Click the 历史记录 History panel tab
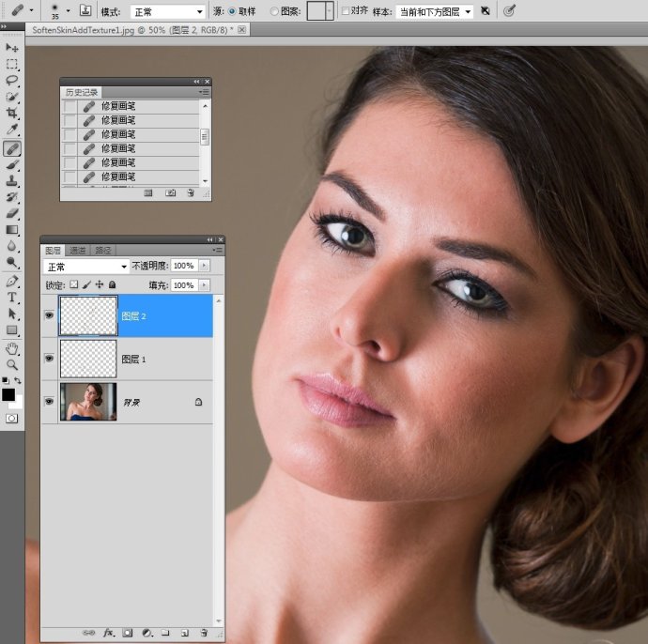Screen dimensions: 648x644 click(x=82, y=92)
